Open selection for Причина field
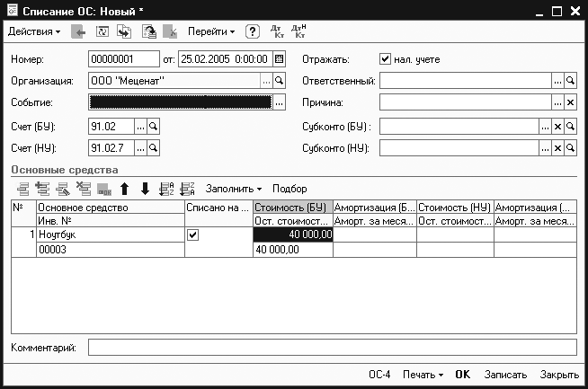Viewport: 588px width, 389px height. (557, 102)
